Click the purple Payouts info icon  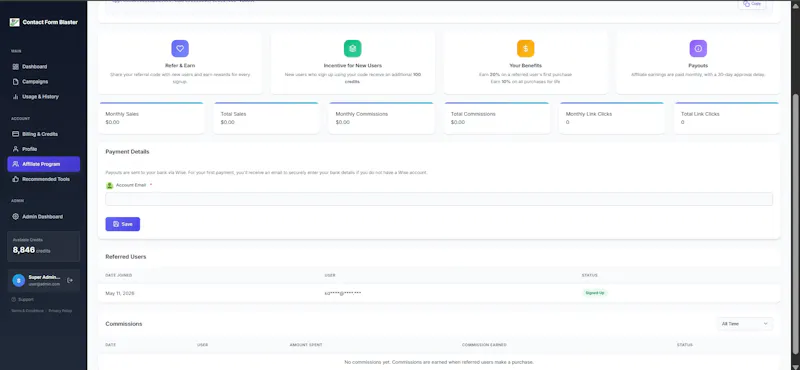pyautogui.click(x=698, y=48)
